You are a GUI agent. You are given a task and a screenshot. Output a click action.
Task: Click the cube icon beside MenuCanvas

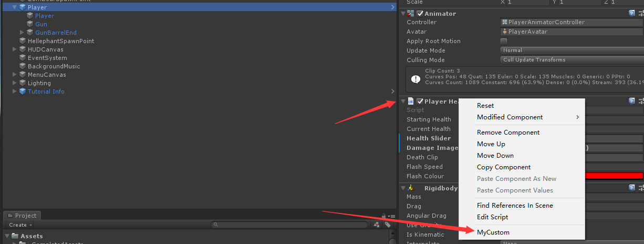tap(23, 75)
